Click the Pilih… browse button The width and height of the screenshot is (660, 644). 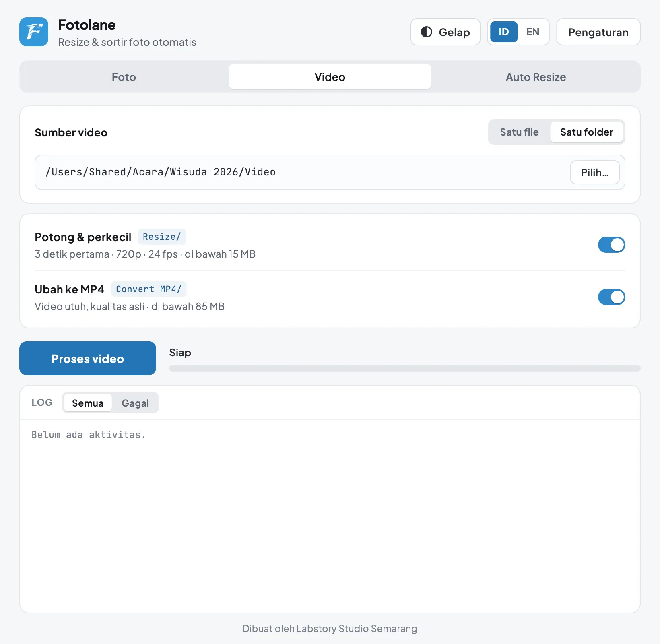tap(595, 172)
